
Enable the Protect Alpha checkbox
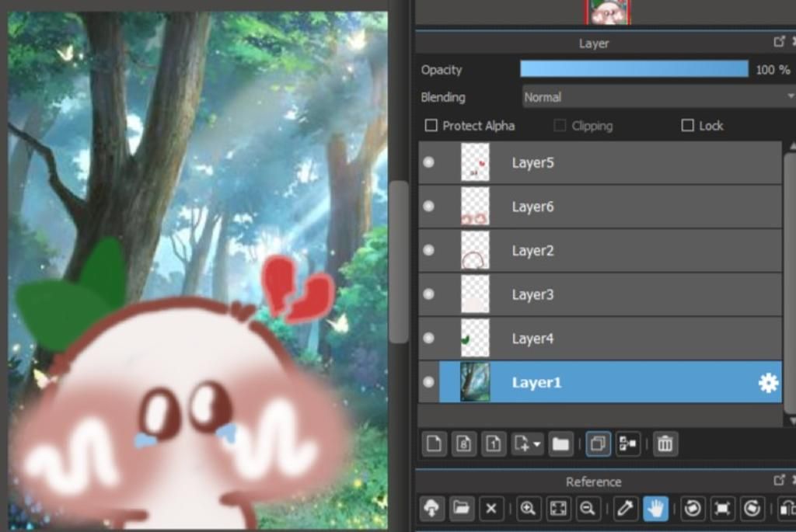click(431, 125)
